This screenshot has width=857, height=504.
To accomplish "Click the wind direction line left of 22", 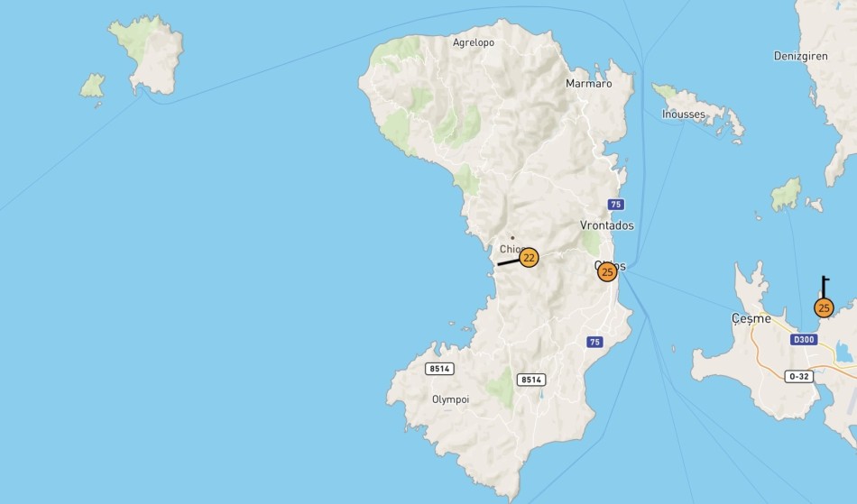I will [x=509, y=262].
